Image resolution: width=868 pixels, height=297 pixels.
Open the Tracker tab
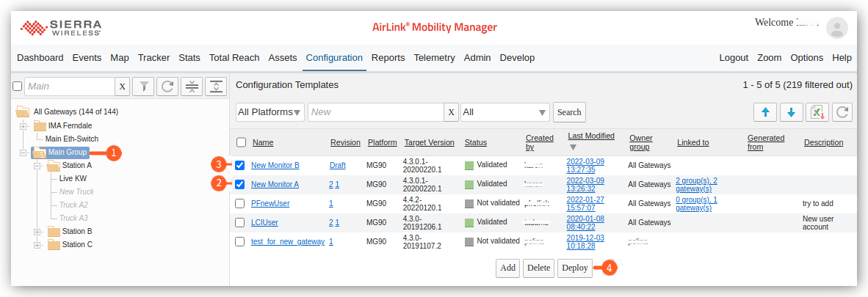tap(154, 57)
